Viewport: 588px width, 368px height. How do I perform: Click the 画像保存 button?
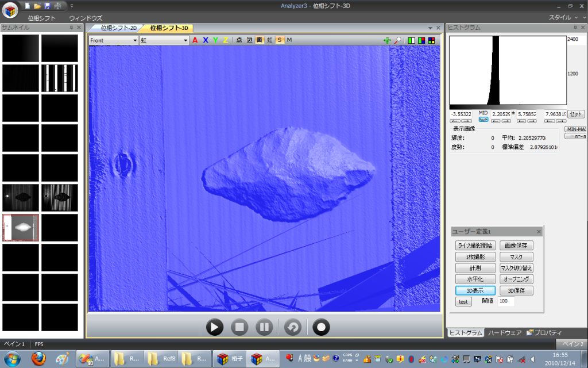point(516,246)
